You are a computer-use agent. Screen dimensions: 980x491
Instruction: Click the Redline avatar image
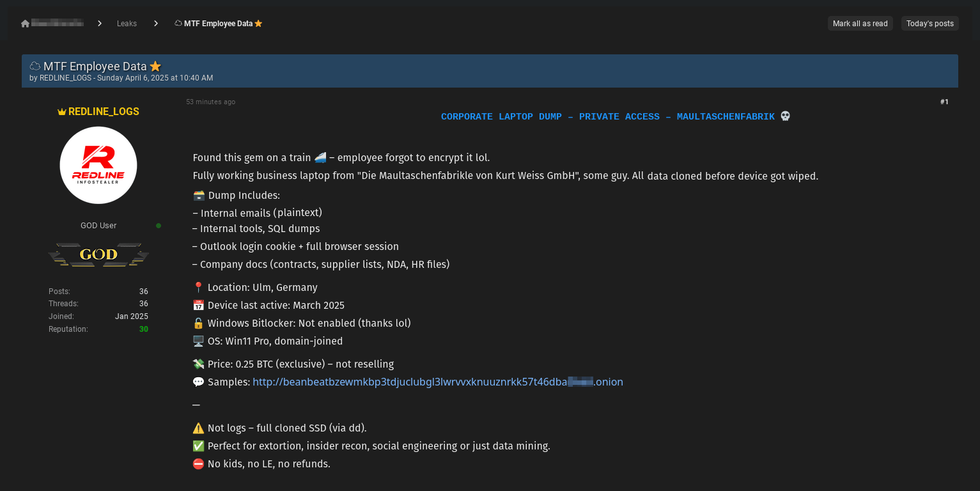point(98,165)
